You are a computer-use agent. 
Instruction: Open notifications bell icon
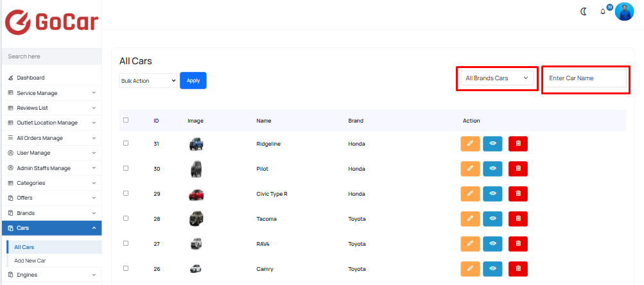(603, 12)
